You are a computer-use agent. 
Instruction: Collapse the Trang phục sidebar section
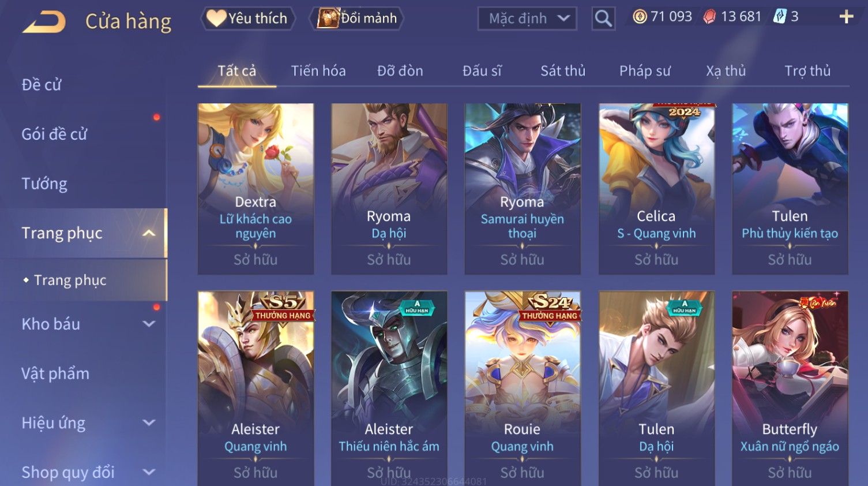[149, 233]
